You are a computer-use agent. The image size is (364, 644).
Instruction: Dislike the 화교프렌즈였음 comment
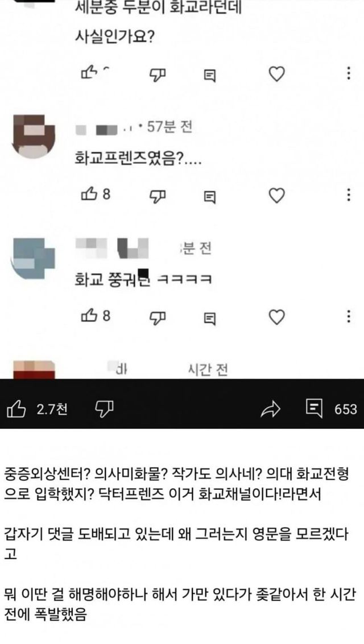(157, 196)
